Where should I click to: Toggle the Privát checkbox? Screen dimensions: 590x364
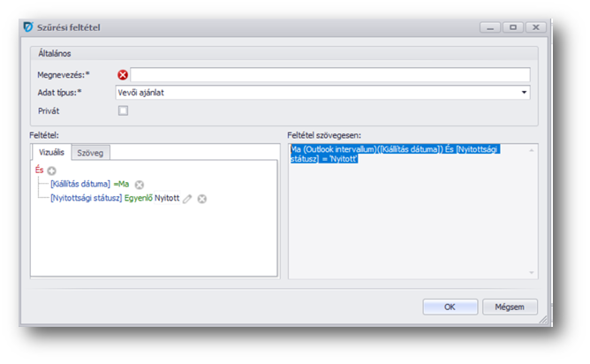(x=123, y=110)
